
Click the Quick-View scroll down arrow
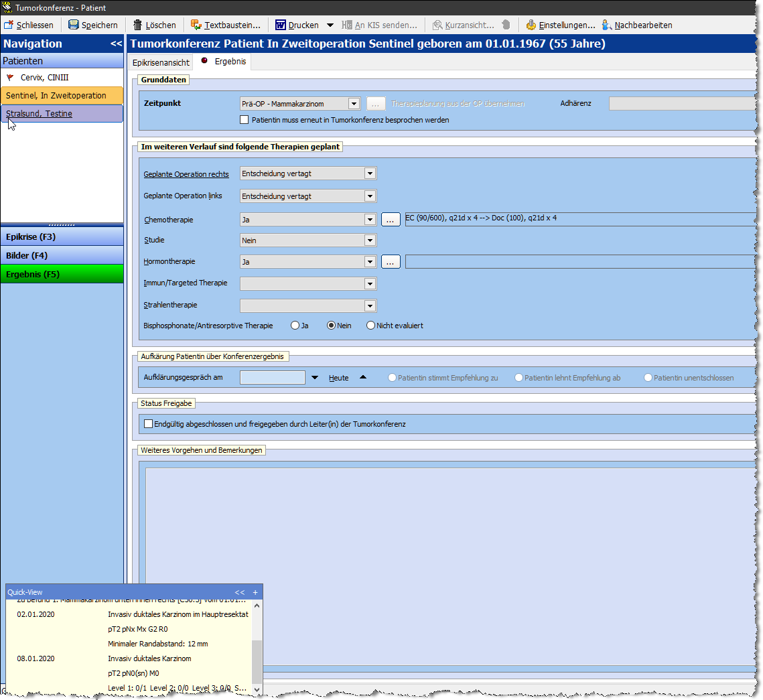pos(257,689)
